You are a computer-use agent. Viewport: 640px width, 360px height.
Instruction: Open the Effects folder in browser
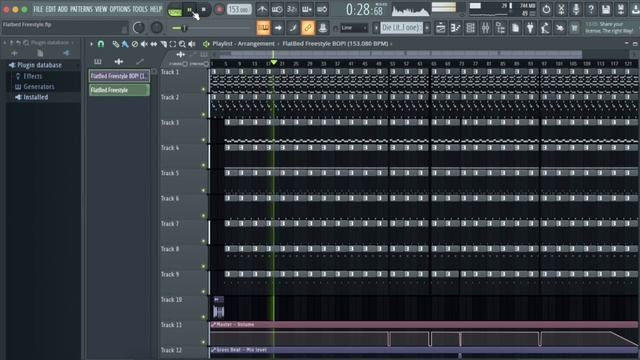click(32, 76)
